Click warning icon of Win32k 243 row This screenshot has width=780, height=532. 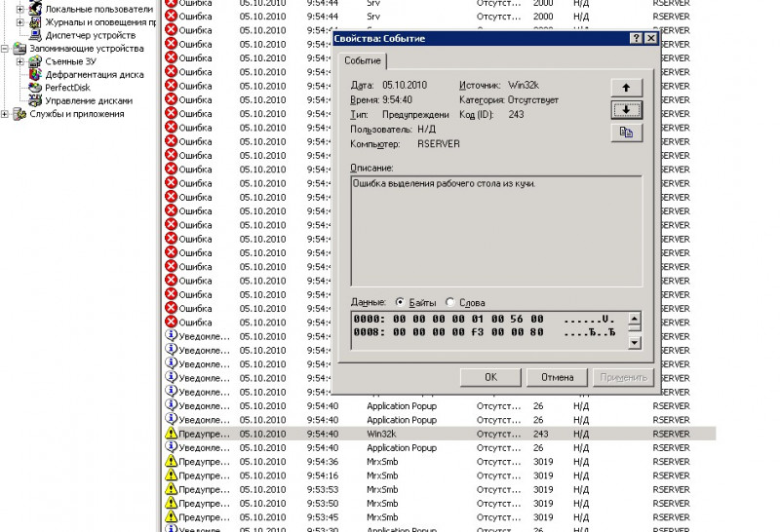point(172,433)
